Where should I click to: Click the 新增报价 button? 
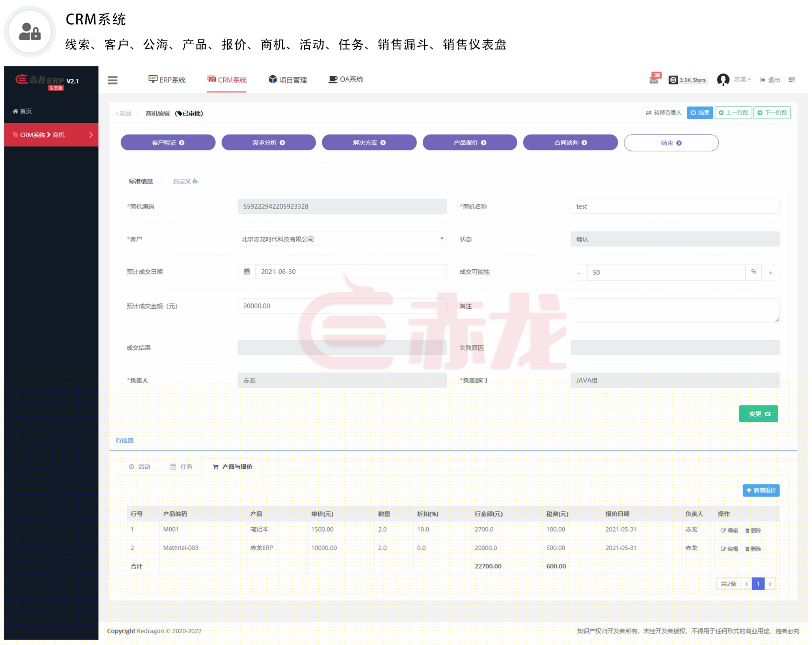[x=760, y=490]
